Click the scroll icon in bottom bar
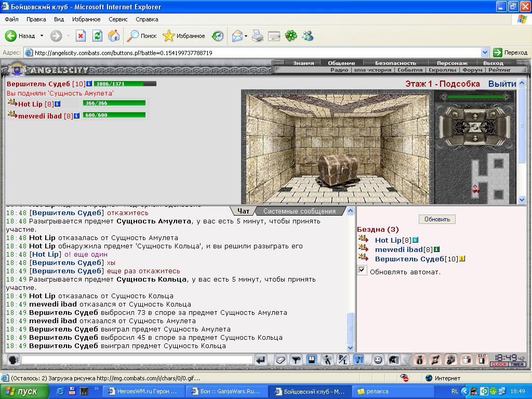The image size is (532, 399). tap(435, 360)
